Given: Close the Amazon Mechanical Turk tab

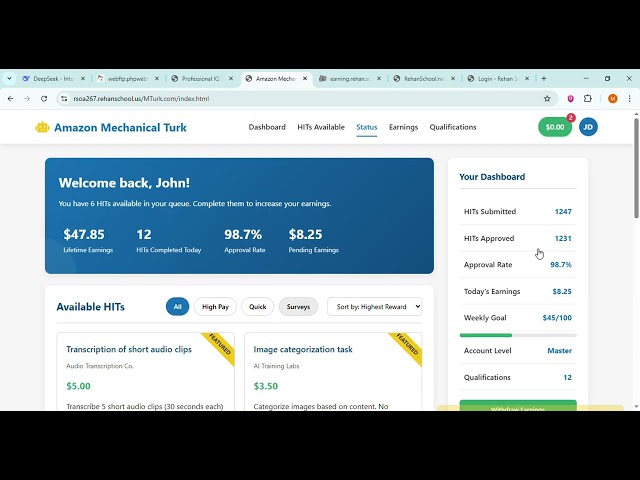Looking at the screenshot, I should [305, 78].
